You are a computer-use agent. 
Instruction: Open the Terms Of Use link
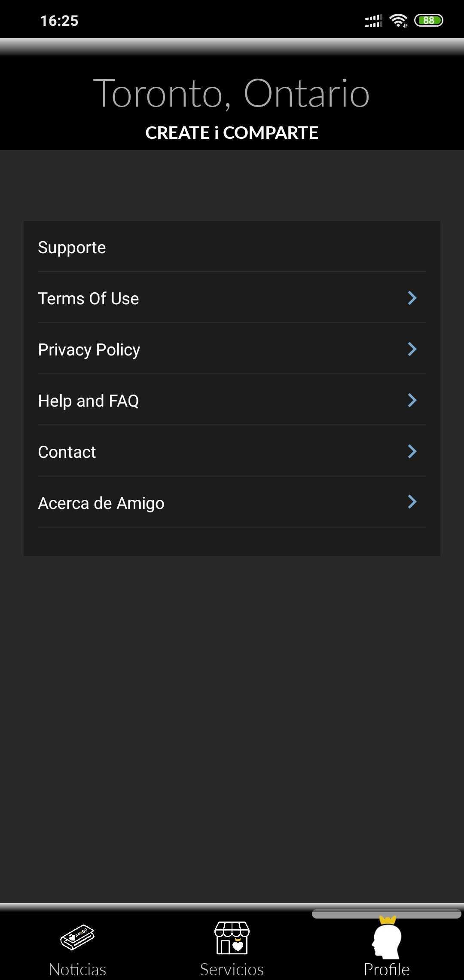coord(89,298)
